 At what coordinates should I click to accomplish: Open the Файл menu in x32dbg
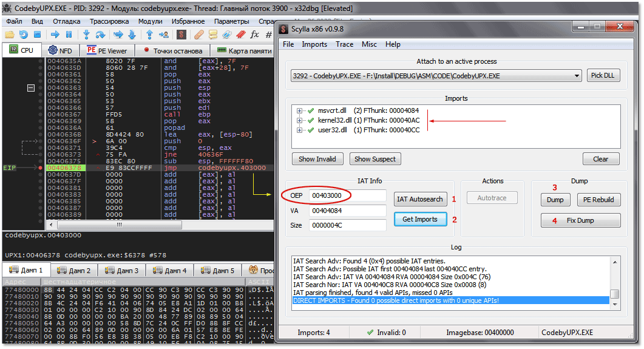tap(15, 21)
